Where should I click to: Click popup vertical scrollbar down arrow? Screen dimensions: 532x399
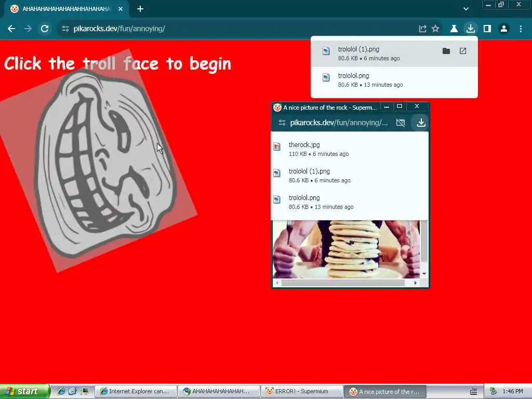click(x=424, y=274)
